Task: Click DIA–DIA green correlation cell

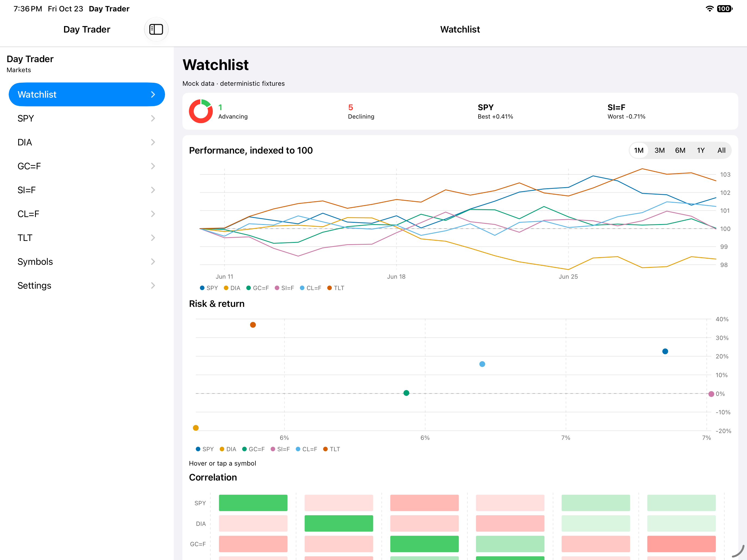Action: pos(339,524)
